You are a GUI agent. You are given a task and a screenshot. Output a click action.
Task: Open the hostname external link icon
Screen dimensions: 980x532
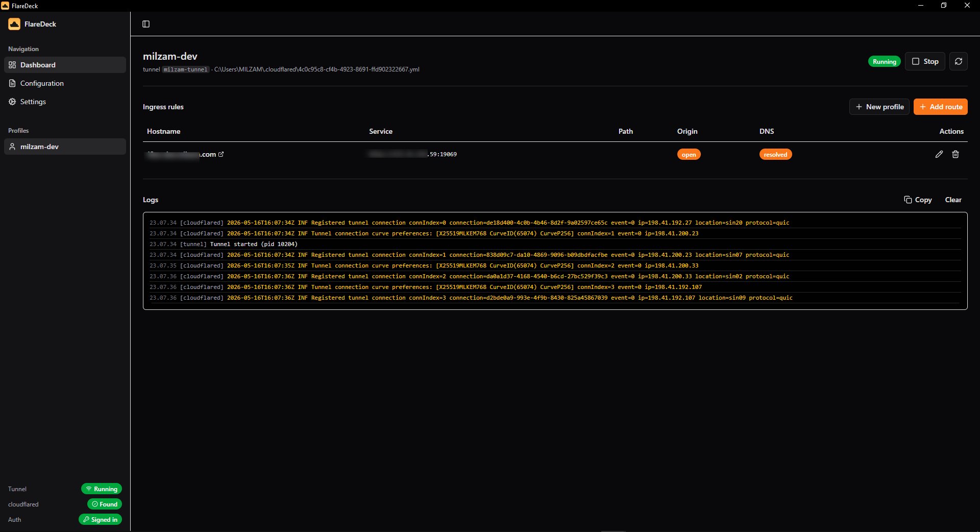(221, 154)
